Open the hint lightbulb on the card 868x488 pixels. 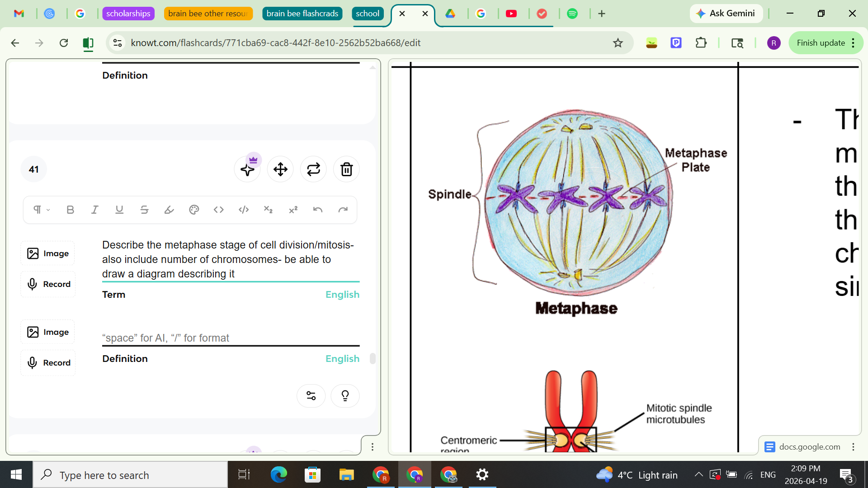tap(345, 395)
